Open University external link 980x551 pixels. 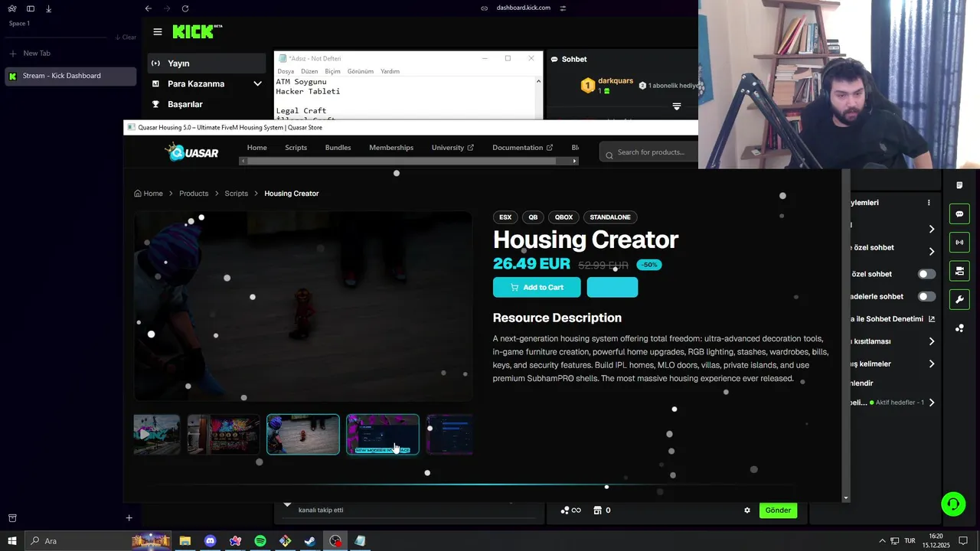(452, 148)
